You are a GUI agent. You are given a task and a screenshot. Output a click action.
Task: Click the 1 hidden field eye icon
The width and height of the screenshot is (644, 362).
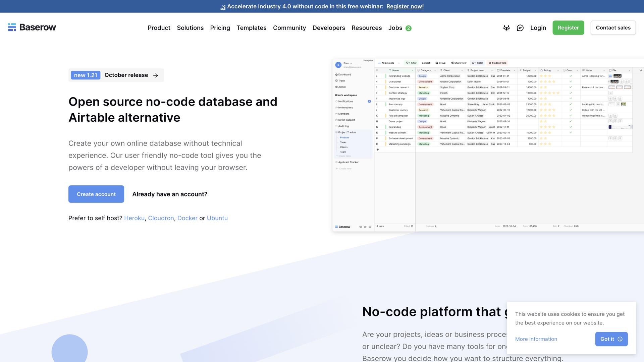tap(490, 63)
